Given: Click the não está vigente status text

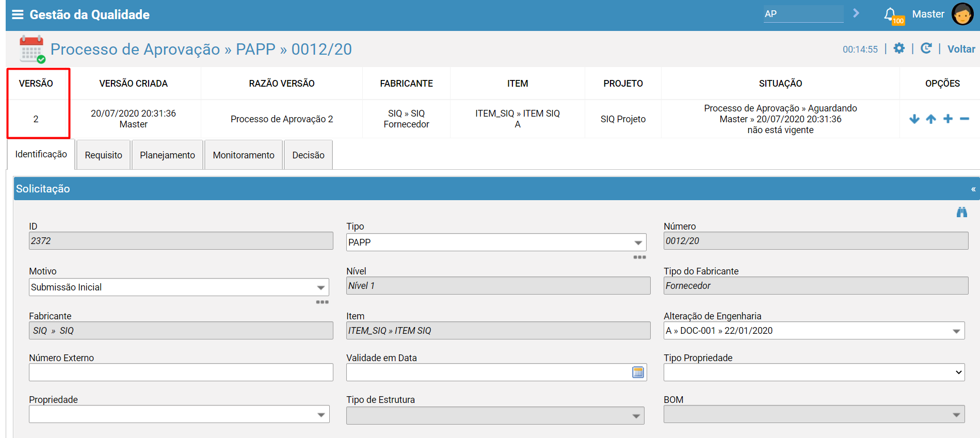Looking at the screenshot, I should 781,130.
